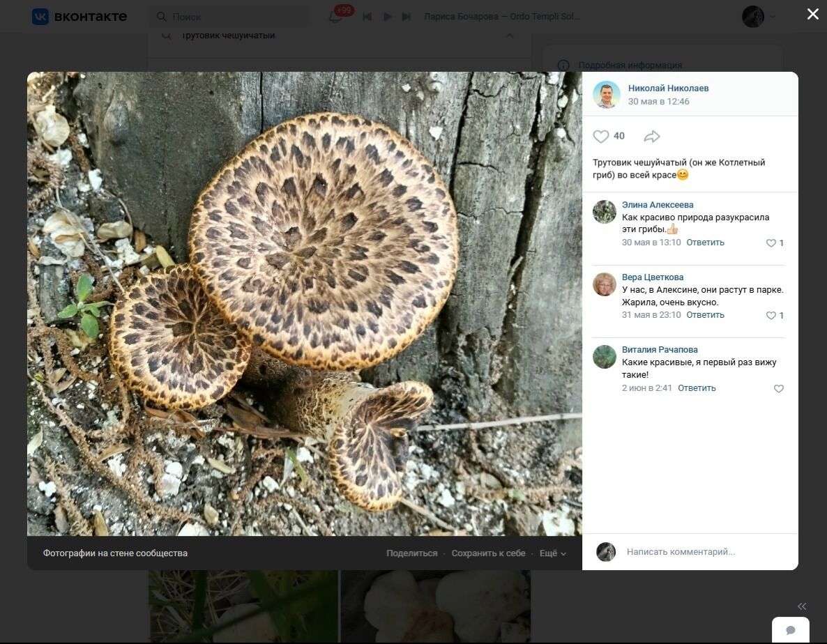This screenshot has width=827, height=644.
Task: Open the notifications bell
Action: pos(335,17)
